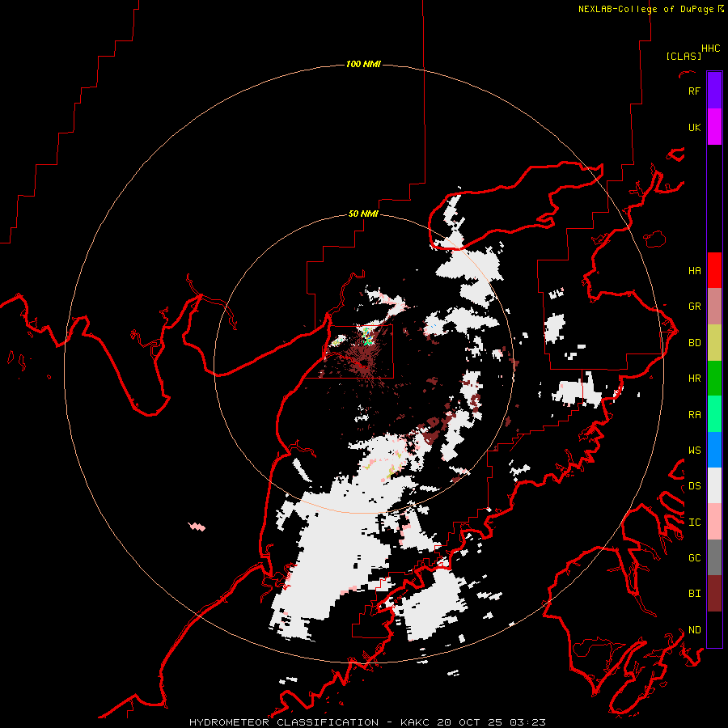Click the HR legend label
The width and height of the screenshot is (728, 728).
(694, 378)
